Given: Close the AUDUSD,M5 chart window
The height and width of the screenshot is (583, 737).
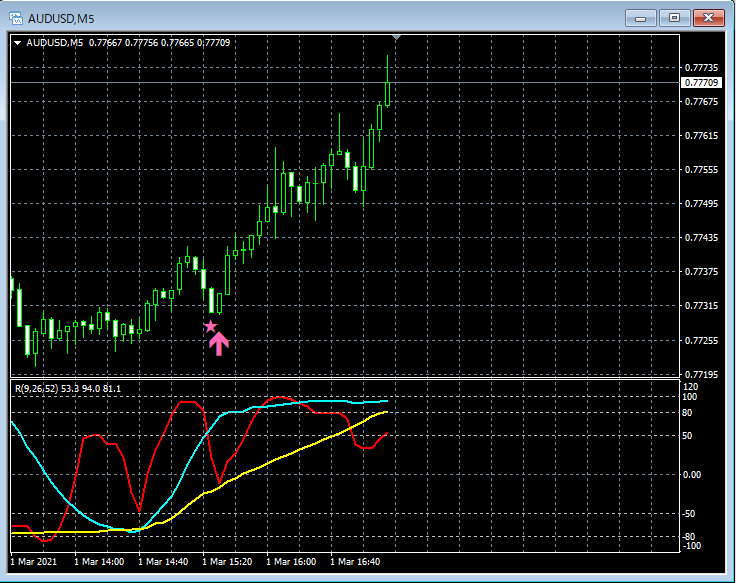Looking at the screenshot, I should [709, 18].
